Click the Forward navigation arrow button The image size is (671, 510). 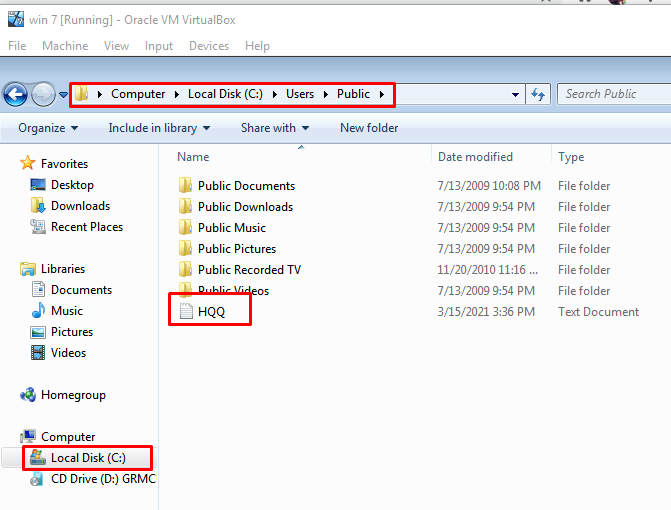43,95
